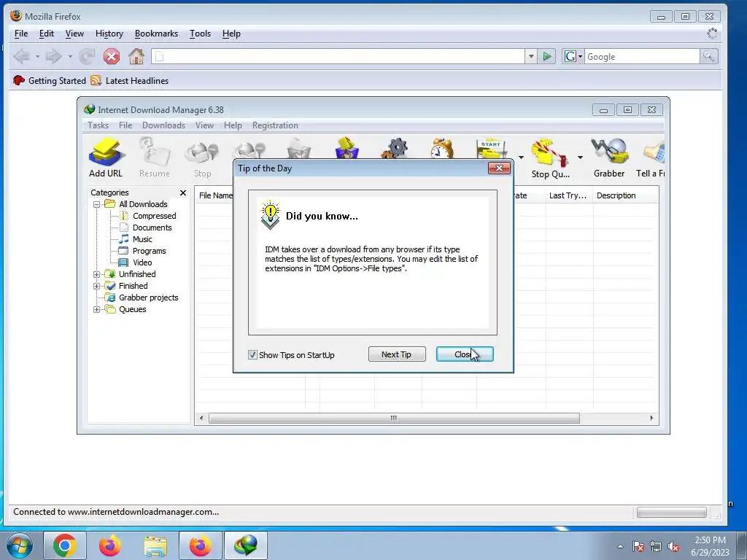This screenshot has width=747, height=560.
Task: Click the Delete trash bin toolbar icon
Action: tap(299, 148)
